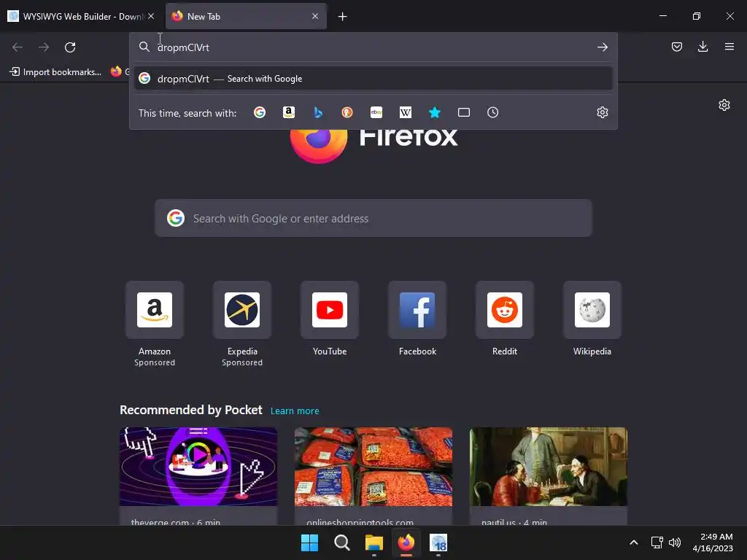Screen dimensions: 747x560
Task: Open the network status tray icon
Action: [x=657, y=542]
